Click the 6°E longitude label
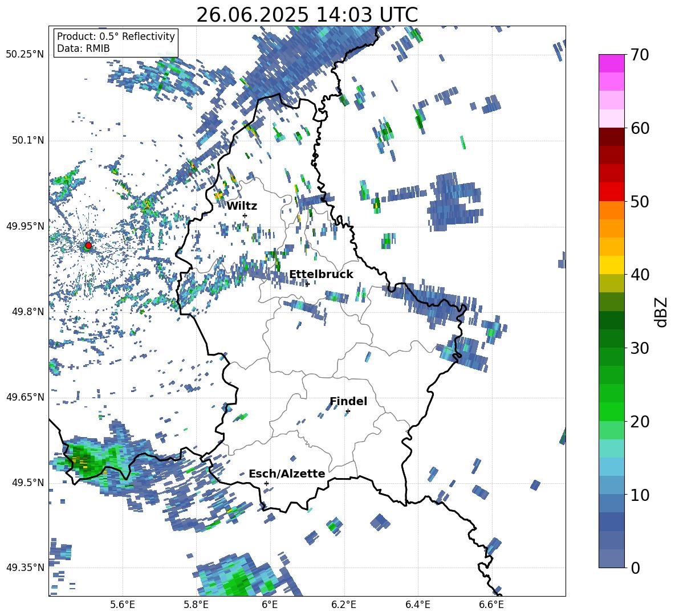The width and height of the screenshot is (675, 616). point(270,605)
